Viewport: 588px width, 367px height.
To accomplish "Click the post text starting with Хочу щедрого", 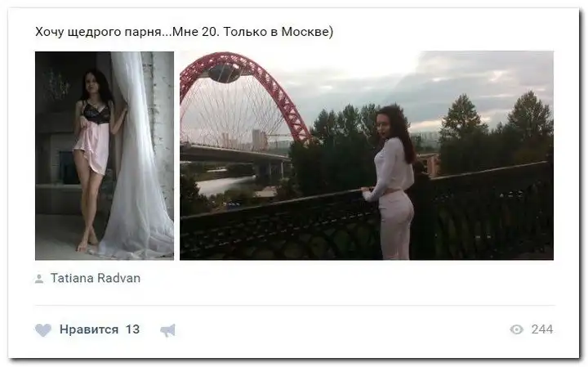I will coord(184,32).
